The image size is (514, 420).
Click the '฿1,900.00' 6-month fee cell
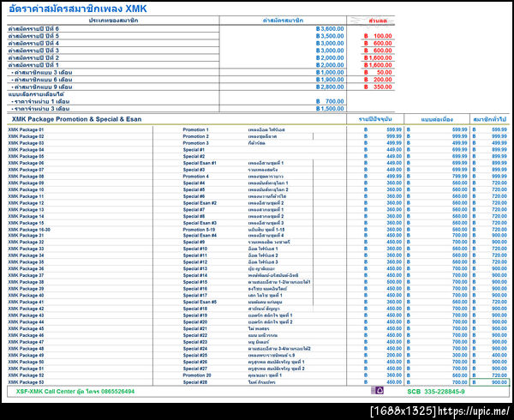point(330,80)
